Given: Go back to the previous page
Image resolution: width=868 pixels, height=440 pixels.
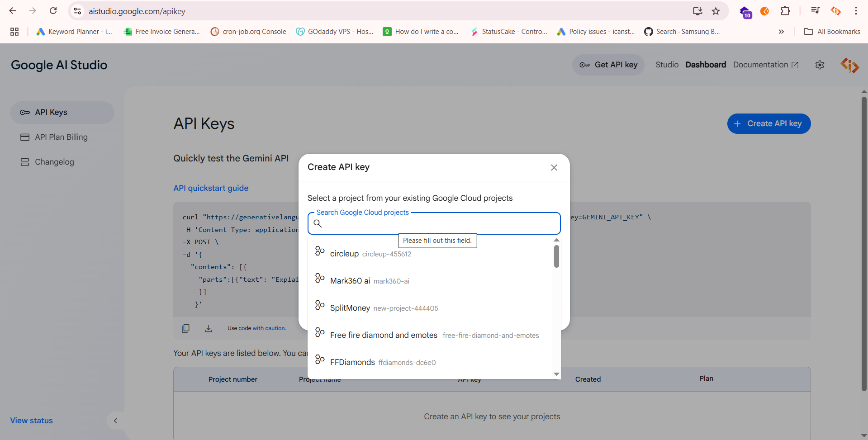Looking at the screenshot, I should click(13, 11).
